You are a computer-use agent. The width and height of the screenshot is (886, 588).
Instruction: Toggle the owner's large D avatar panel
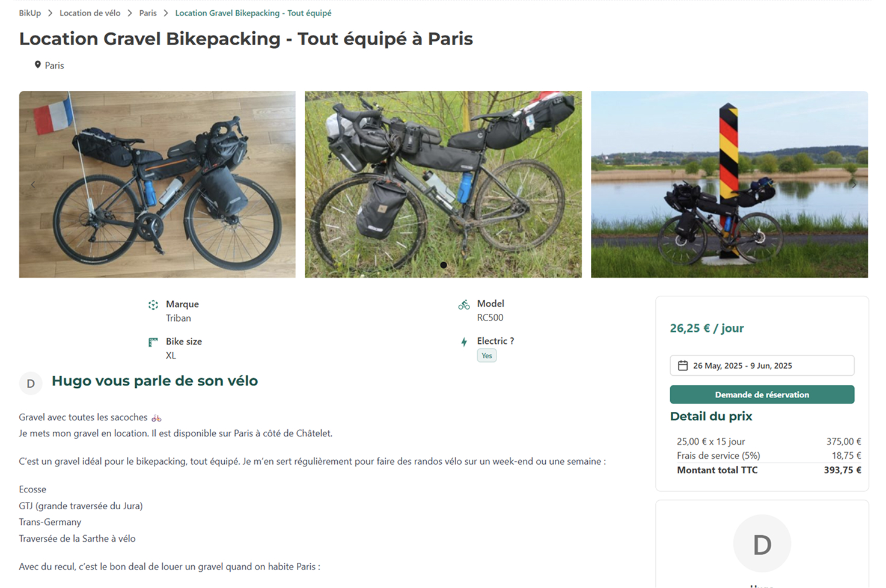pos(762,543)
